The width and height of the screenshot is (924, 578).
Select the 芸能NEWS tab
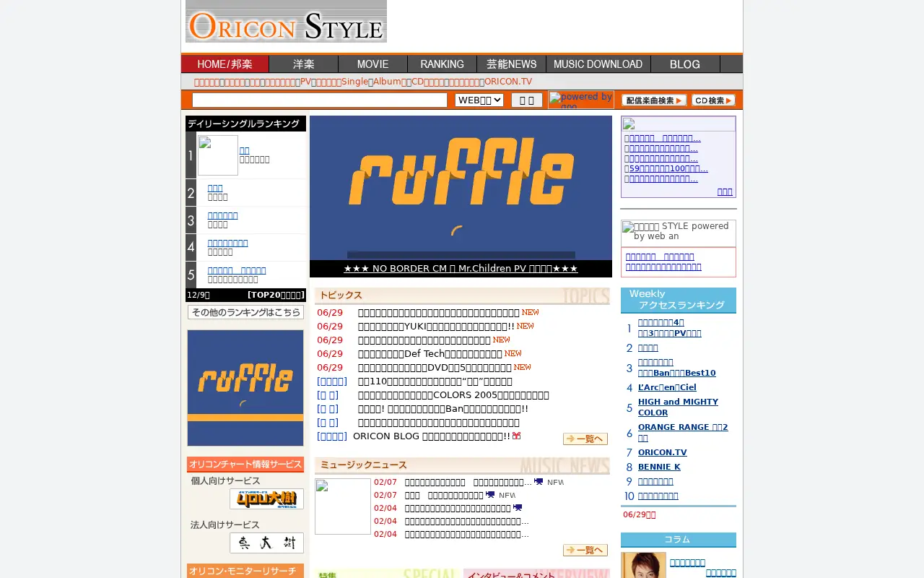(511, 64)
